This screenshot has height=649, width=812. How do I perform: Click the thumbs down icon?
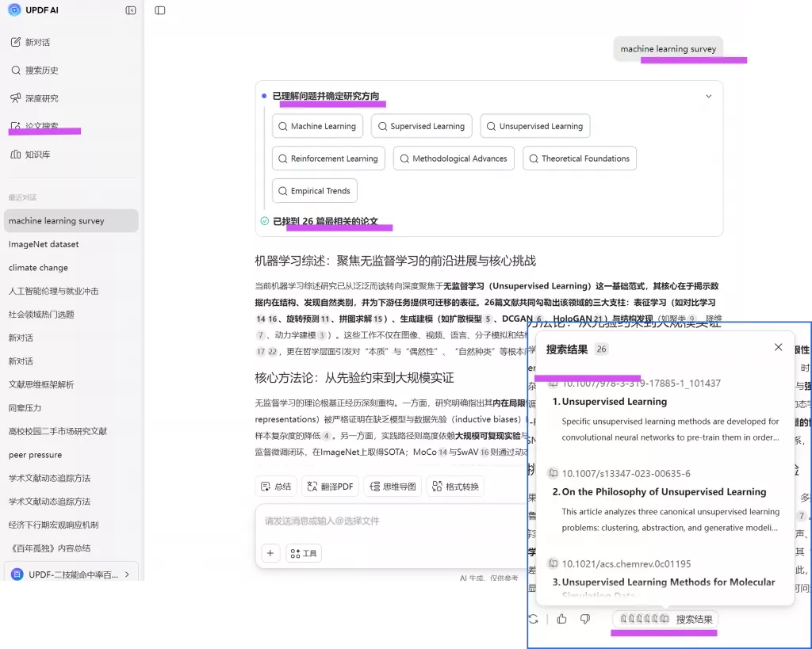coord(585,619)
